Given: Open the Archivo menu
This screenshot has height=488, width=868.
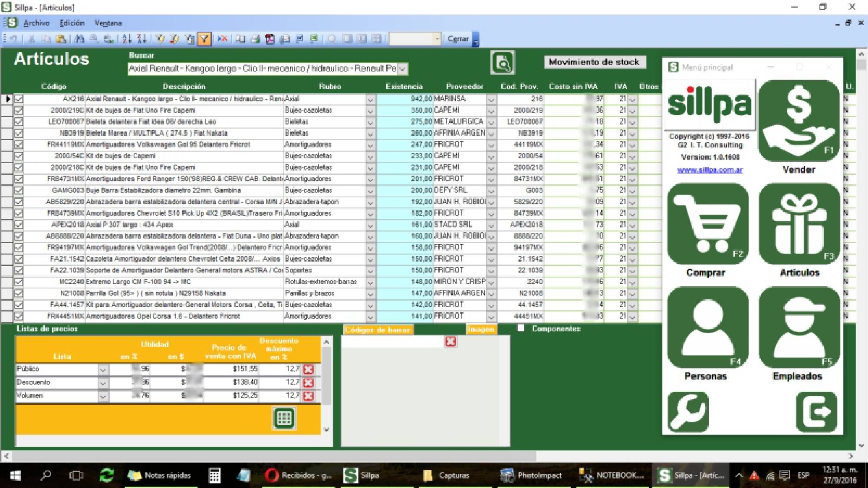Looking at the screenshot, I should click(x=36, y=23).
